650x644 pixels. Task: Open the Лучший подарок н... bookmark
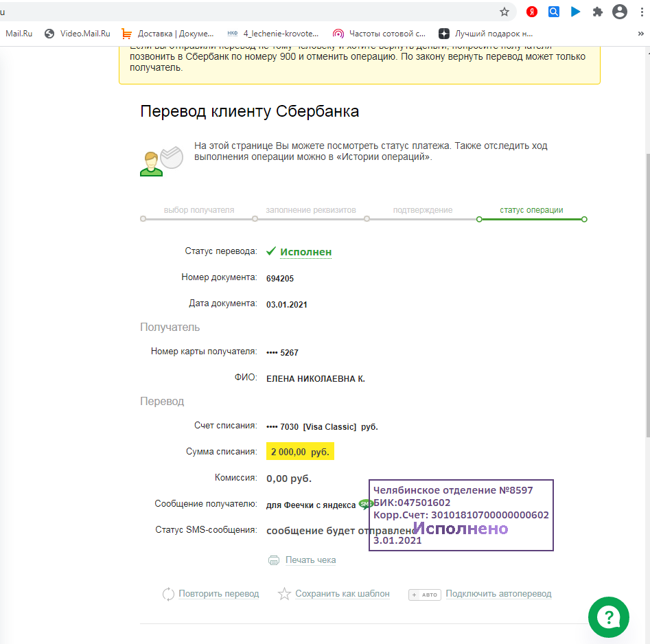tap(485, 34)
